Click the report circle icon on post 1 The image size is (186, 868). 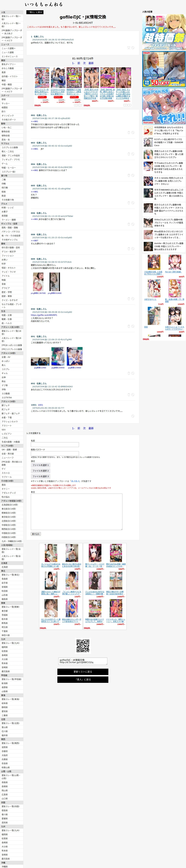(133, 48)
